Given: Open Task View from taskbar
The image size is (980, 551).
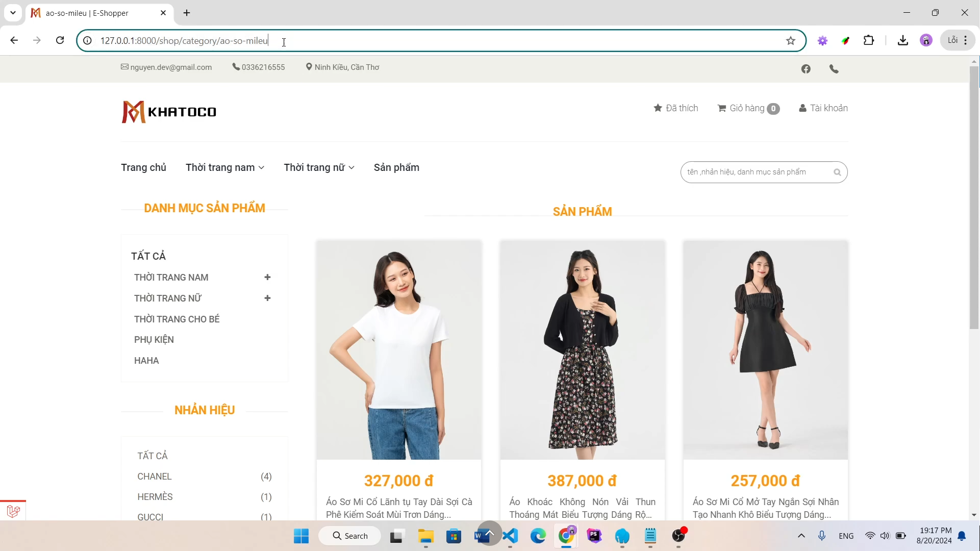Looking at the screenshot, I should (397, 536).
